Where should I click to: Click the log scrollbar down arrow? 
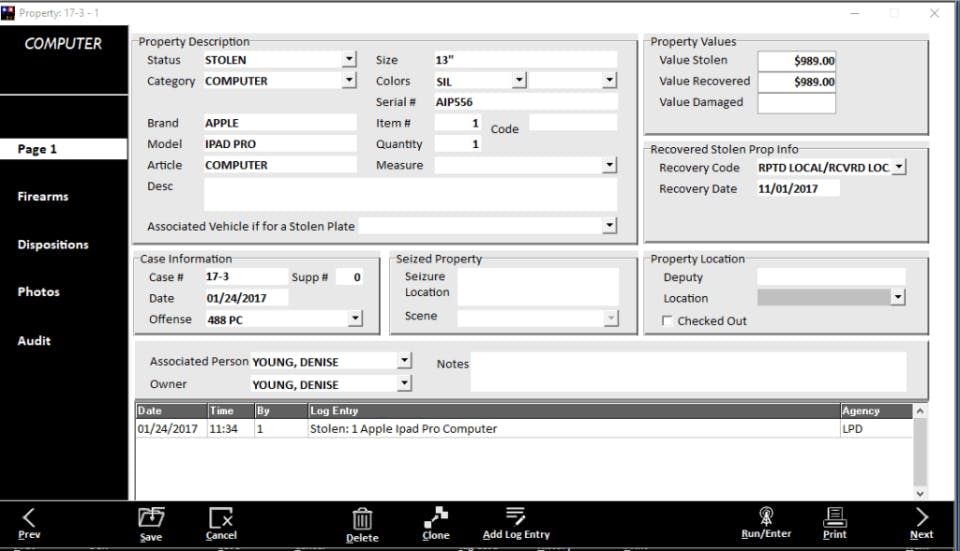pos(920,493)
